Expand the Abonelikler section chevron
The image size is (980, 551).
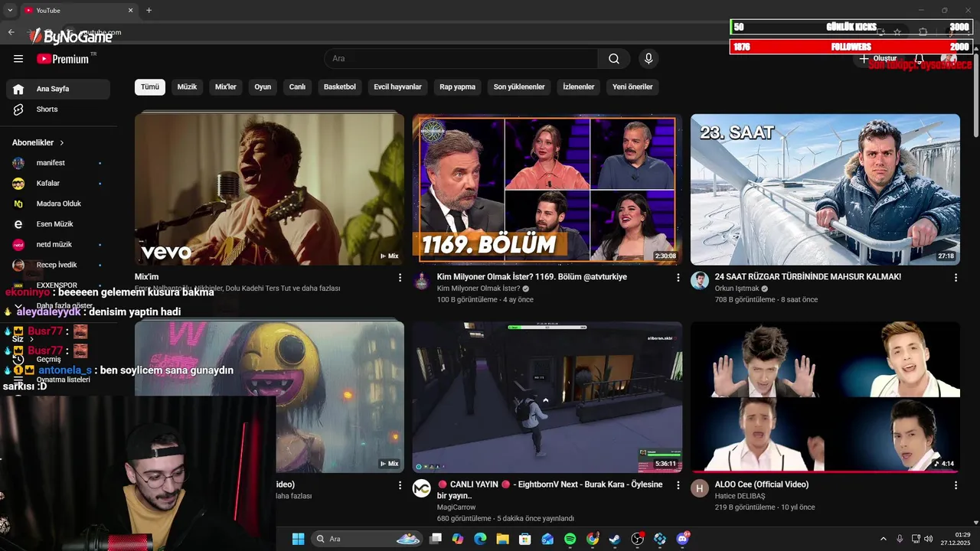62,143
